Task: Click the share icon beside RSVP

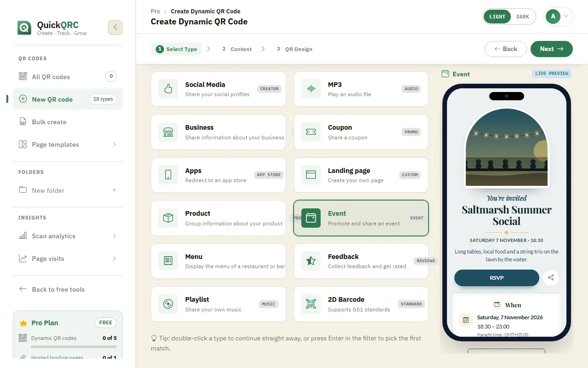Action: 551,278
